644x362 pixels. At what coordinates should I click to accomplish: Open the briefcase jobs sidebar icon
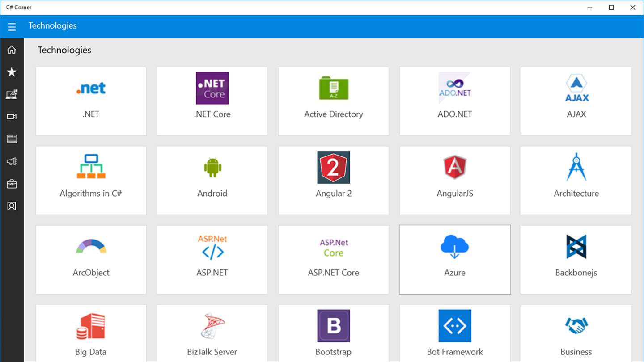[12, 184]
